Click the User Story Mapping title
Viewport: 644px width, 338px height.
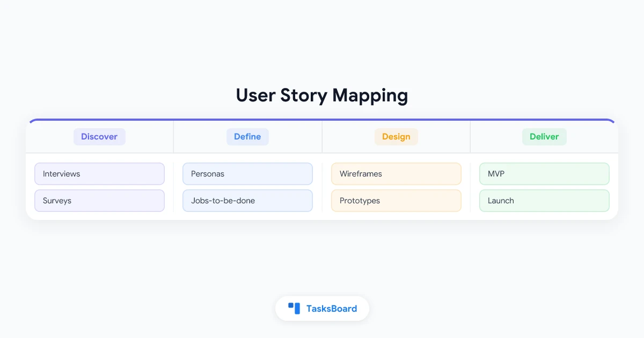tap(322, 95)
